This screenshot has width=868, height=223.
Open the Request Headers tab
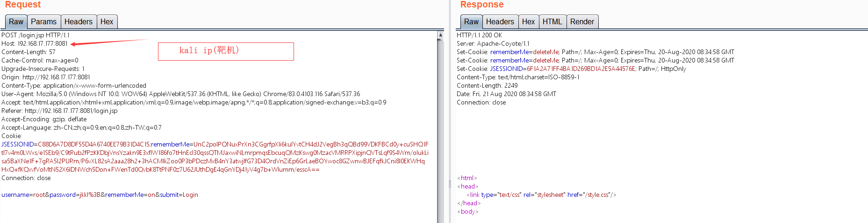pos(79,21)
